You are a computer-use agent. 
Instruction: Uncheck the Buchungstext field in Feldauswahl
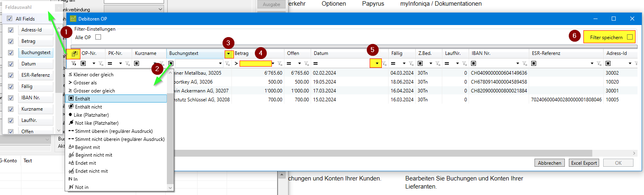pos(11,52)
